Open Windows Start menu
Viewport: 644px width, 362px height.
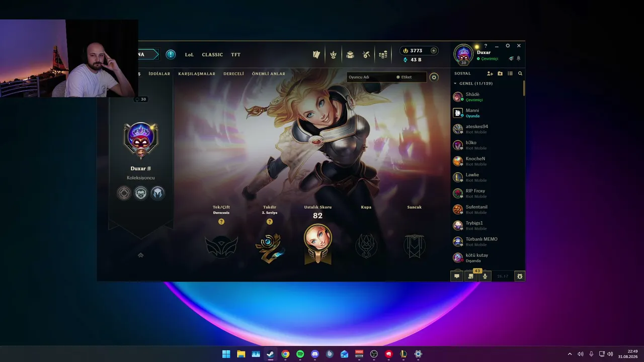226,354
